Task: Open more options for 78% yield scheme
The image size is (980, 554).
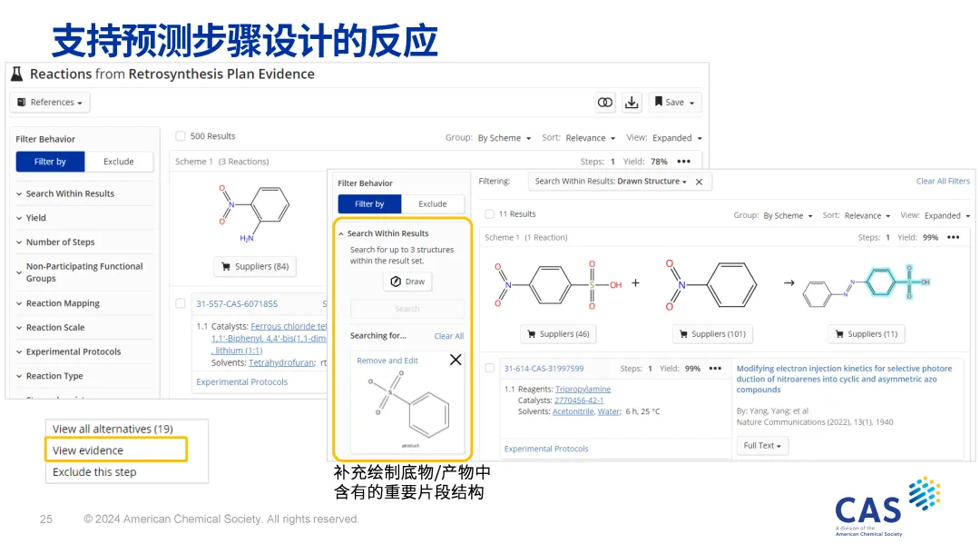Action: pyautogui.click(x=684, y=162)
